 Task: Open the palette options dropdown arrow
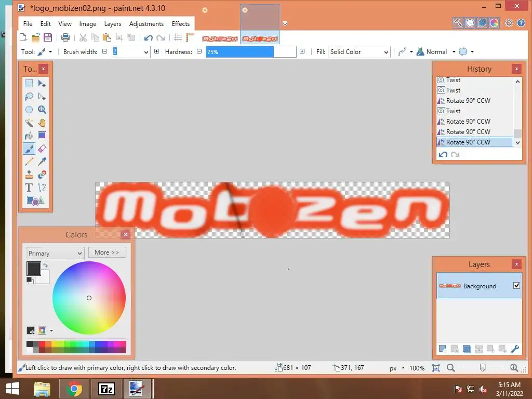(51, 330)
